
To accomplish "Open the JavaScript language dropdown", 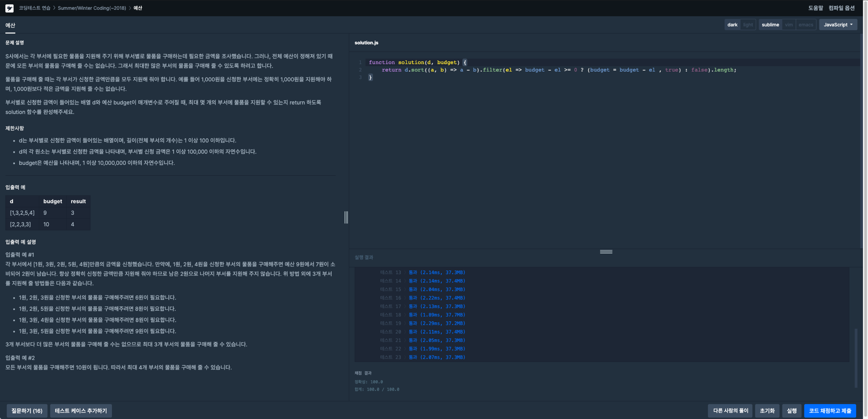I will pos(838,25).
